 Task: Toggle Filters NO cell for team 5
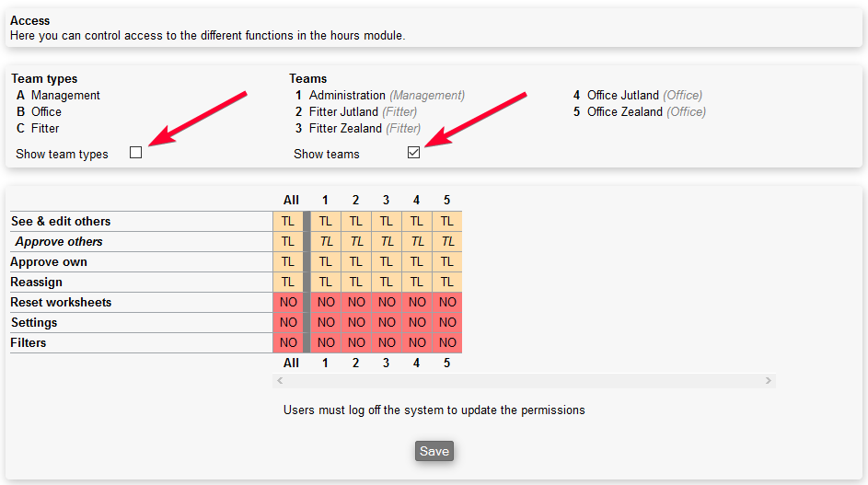point(447,342)
